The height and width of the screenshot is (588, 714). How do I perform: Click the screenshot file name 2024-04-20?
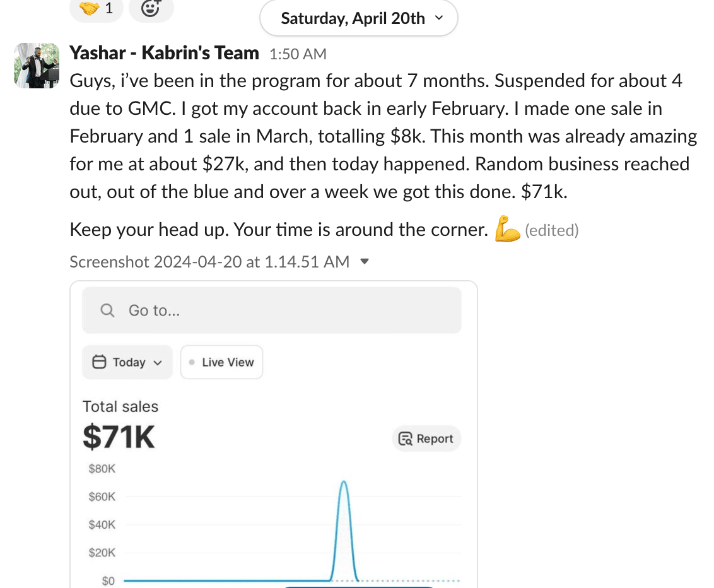click(209, 262)
